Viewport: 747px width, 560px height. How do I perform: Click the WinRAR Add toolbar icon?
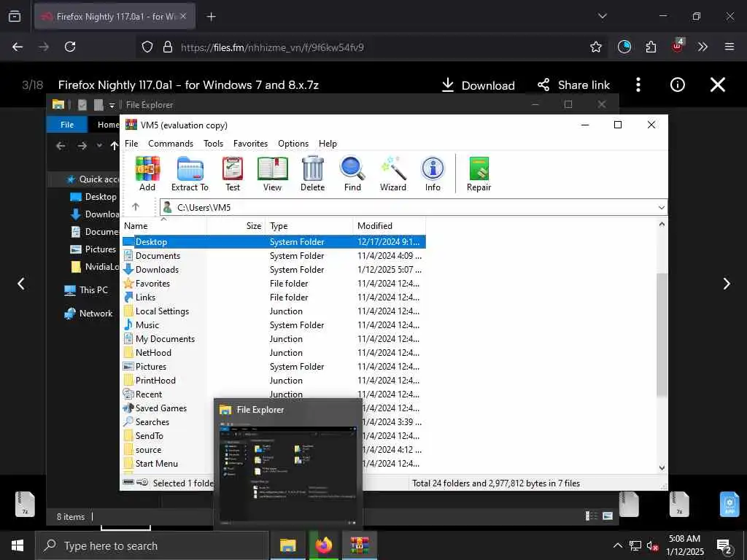(x=147, y=174)
